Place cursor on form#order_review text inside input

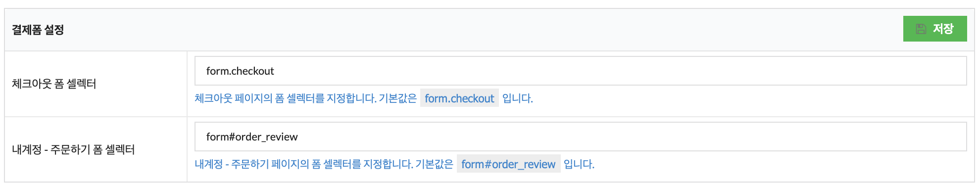coord(252,137)
